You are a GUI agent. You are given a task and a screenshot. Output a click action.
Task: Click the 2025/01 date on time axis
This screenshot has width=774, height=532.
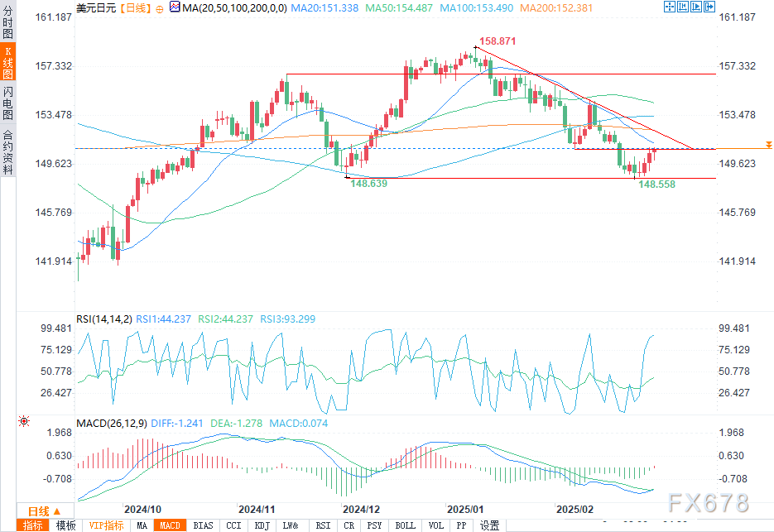[465, 510]
